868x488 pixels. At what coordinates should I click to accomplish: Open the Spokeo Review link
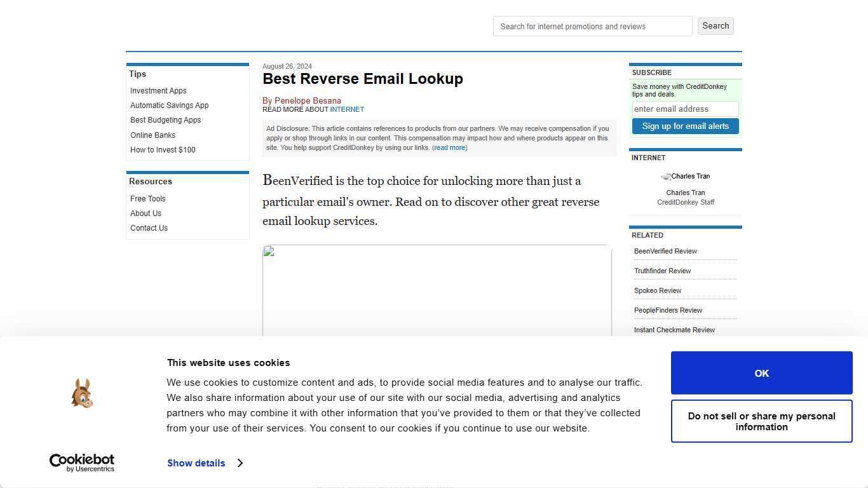point(658,290)
